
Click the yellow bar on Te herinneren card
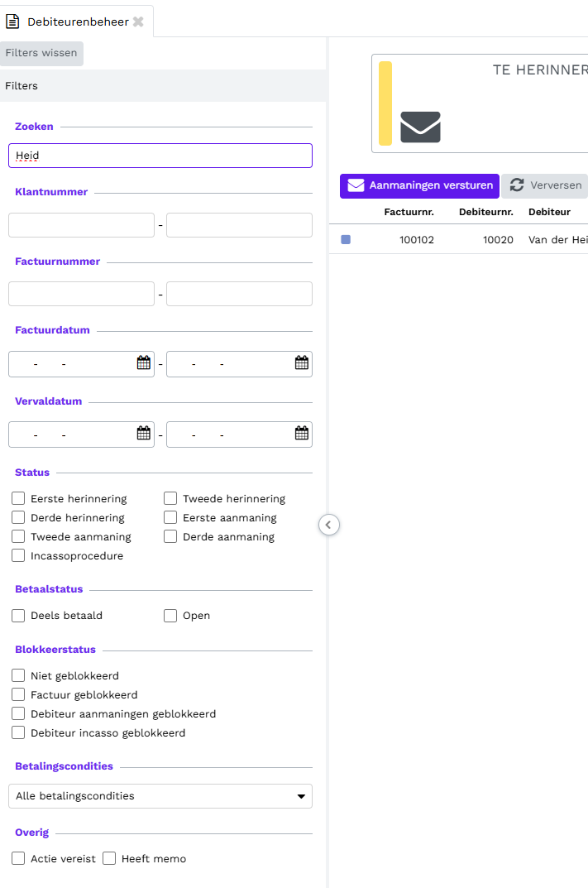click(x=385, y=103)
